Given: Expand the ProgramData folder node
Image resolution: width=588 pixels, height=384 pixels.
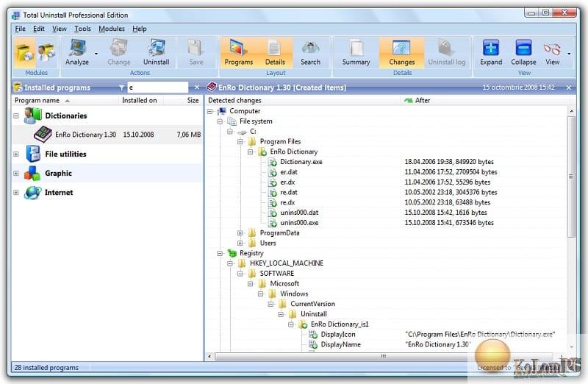Looking at the screenshot, I should coord(240,232).
